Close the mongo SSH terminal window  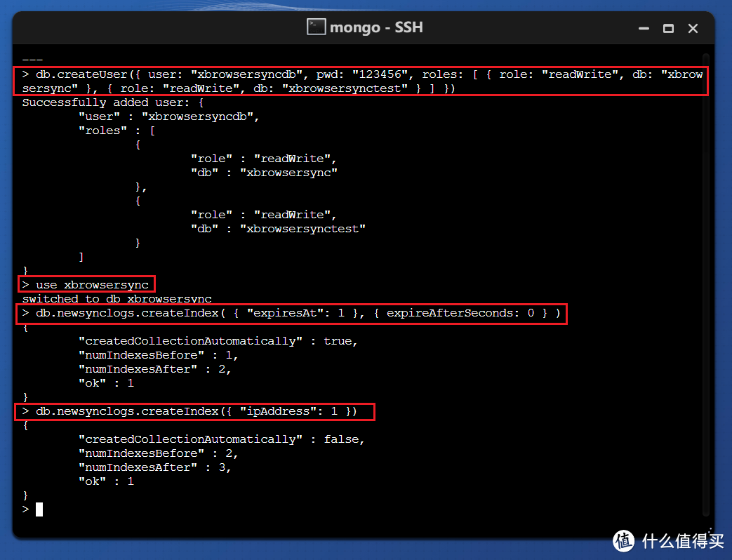pos(694,29)
